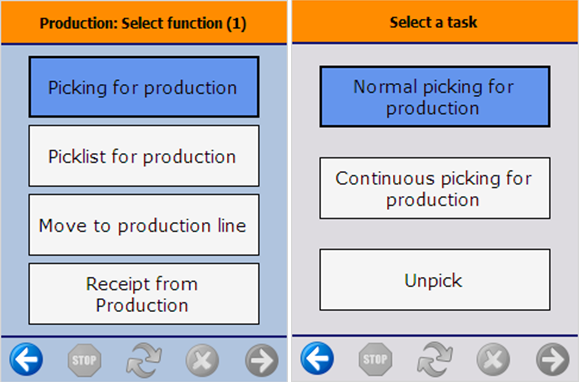This screenshot has width=579, height=382.
Task: Click refresh arrows on Select a task screen
Action: click(435, 359)
